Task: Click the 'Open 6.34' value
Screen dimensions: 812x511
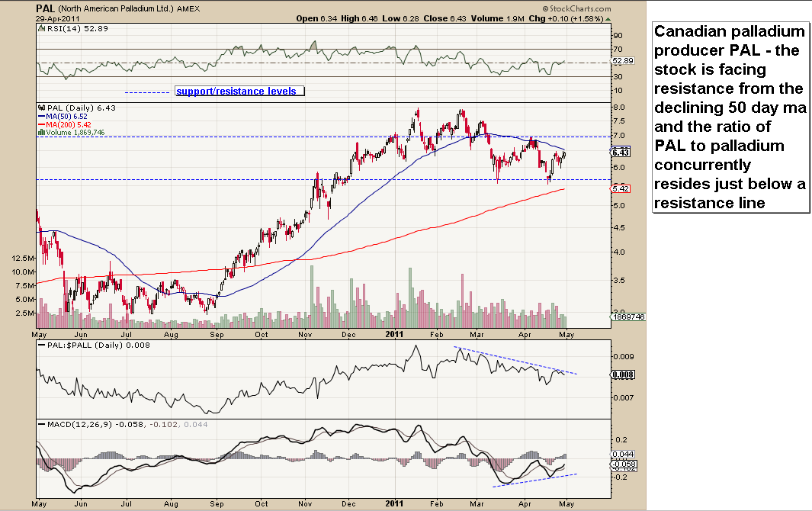Action: coord(316,18)
